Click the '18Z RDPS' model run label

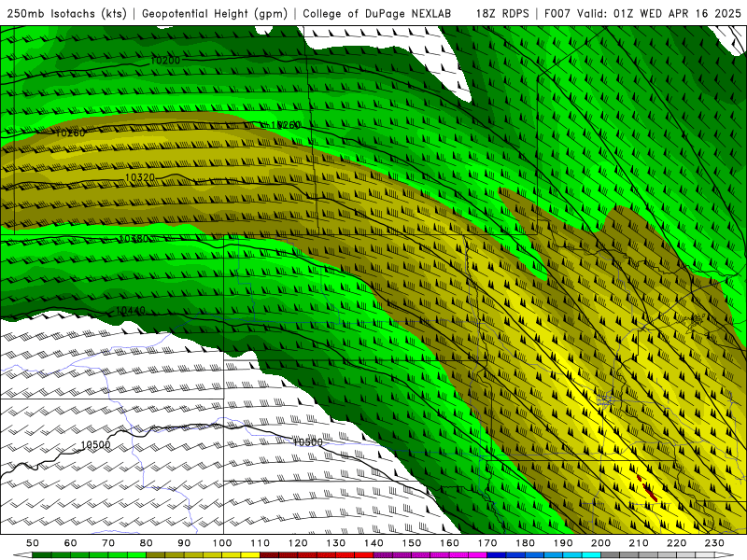(x=502, y=14)
